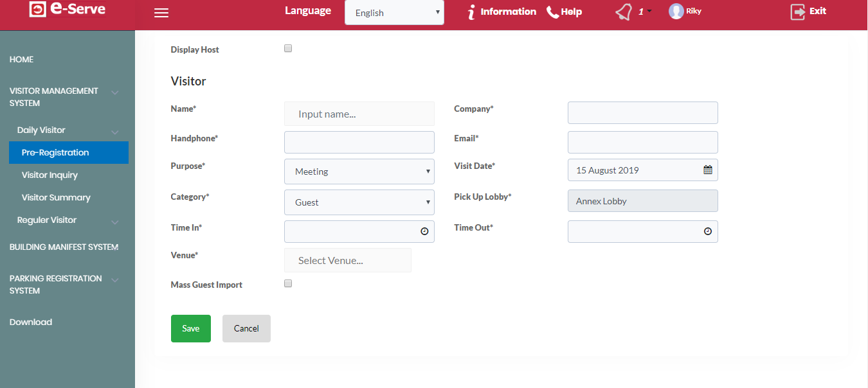Screen dimensions: 868x388
Task: Click the Time In clock icon
Action: click(424, 231)
